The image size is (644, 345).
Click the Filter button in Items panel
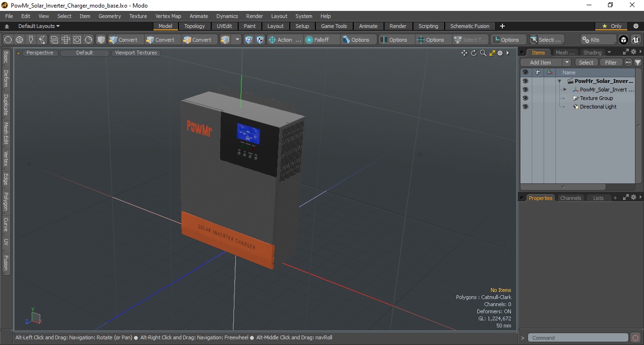click(611, 63)
